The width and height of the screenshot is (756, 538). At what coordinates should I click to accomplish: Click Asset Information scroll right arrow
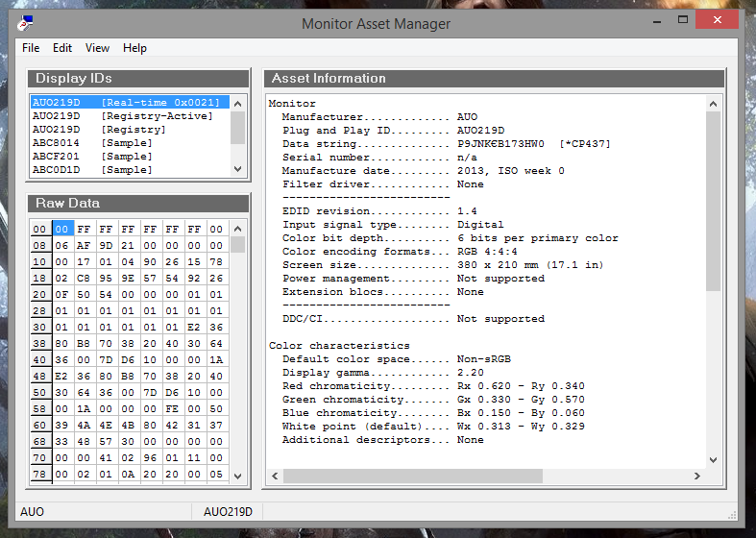[x=697, y=476]
